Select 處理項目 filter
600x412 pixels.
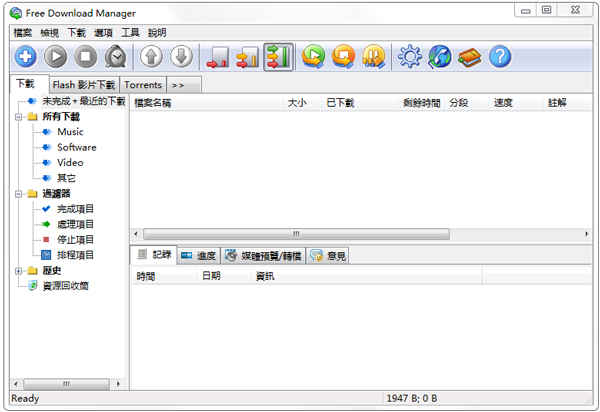pyautogui.click(x=75, y=224)
